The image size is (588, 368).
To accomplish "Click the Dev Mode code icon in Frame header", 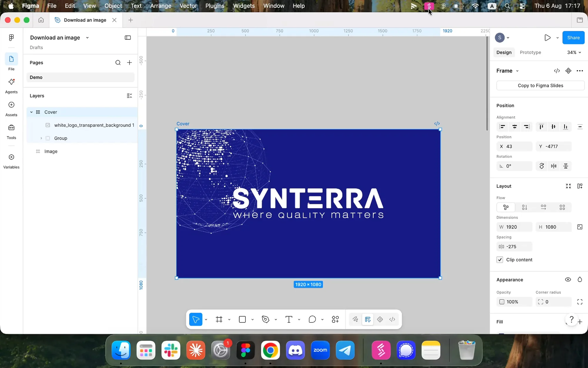I will pos(557,71).
